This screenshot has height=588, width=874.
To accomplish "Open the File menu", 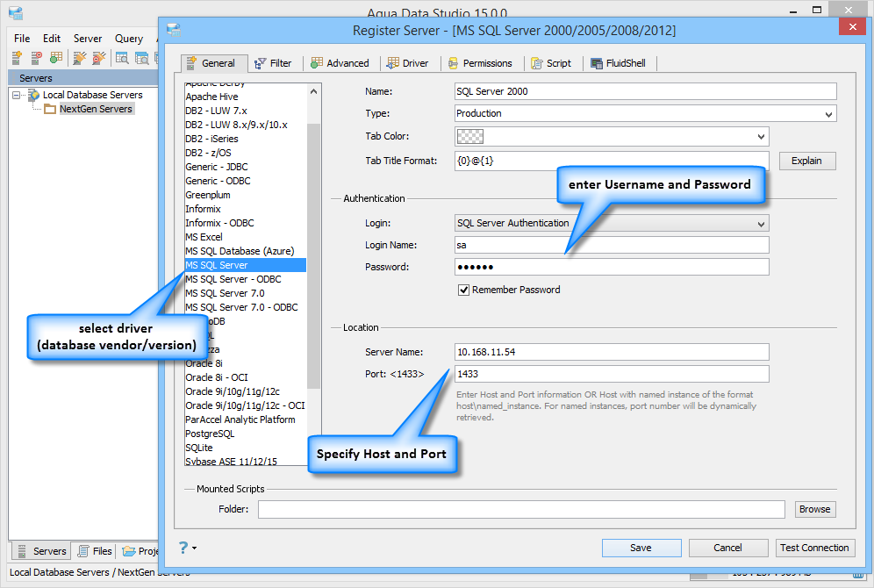I will tap(22, 39).
